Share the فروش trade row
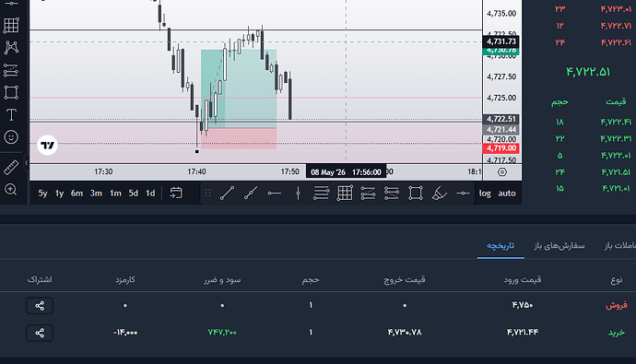The image size is (636, 364). [40, 306]
